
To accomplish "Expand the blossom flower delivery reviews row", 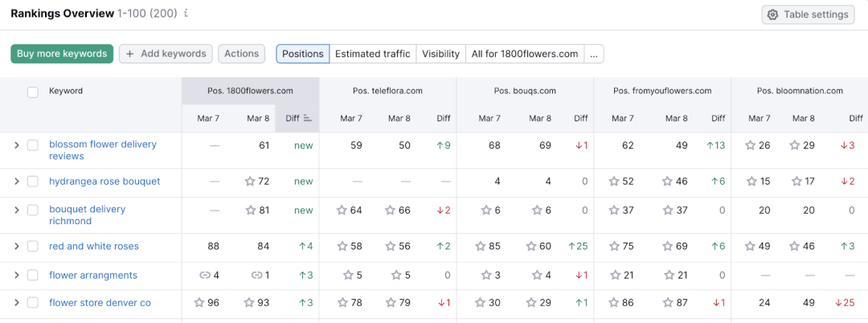I will [x=17, y=145].
